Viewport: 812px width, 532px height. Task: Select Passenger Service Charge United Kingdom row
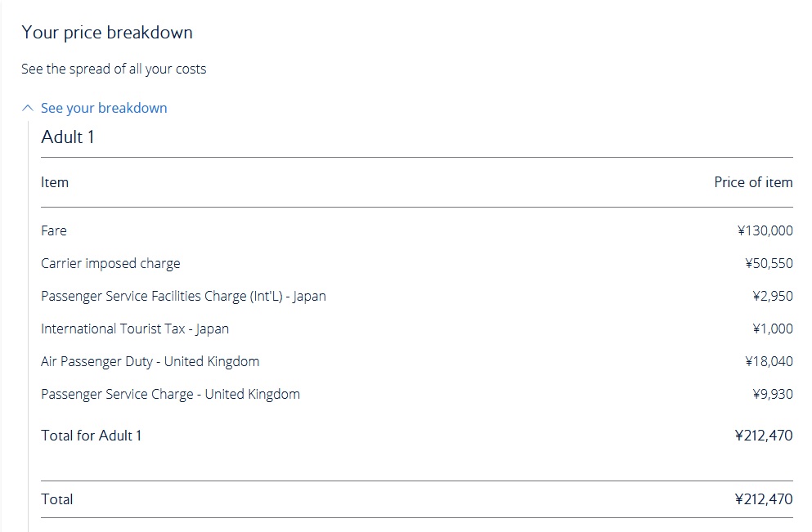417,394
